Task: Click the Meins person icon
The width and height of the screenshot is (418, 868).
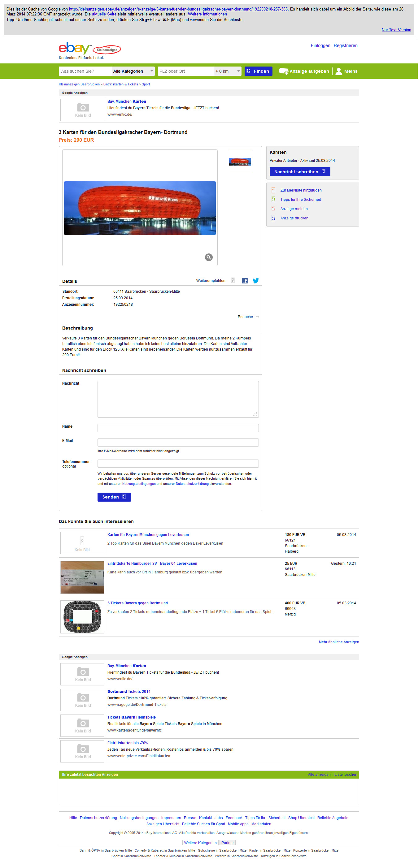Action: (x=339, y=71)
